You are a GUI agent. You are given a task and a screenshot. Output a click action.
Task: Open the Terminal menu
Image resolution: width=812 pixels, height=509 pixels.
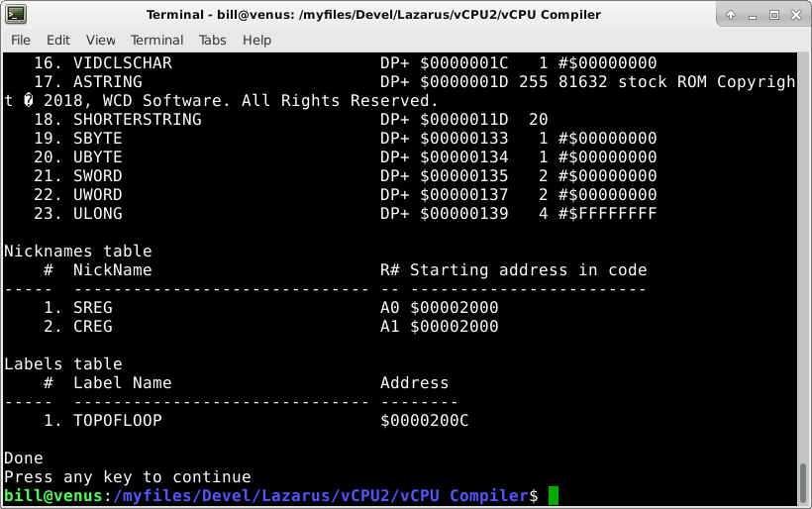coord(156,40)
